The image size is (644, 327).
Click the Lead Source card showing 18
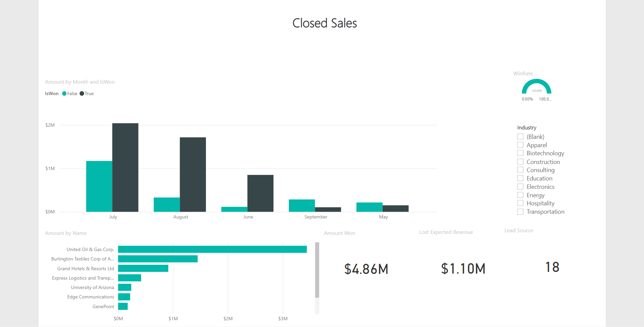click(552, 267)
